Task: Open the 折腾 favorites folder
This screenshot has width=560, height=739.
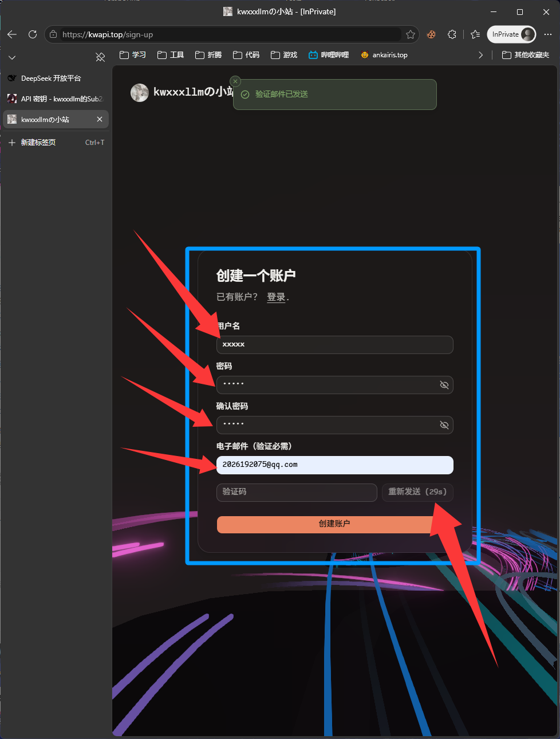Action: coord(208,55)
